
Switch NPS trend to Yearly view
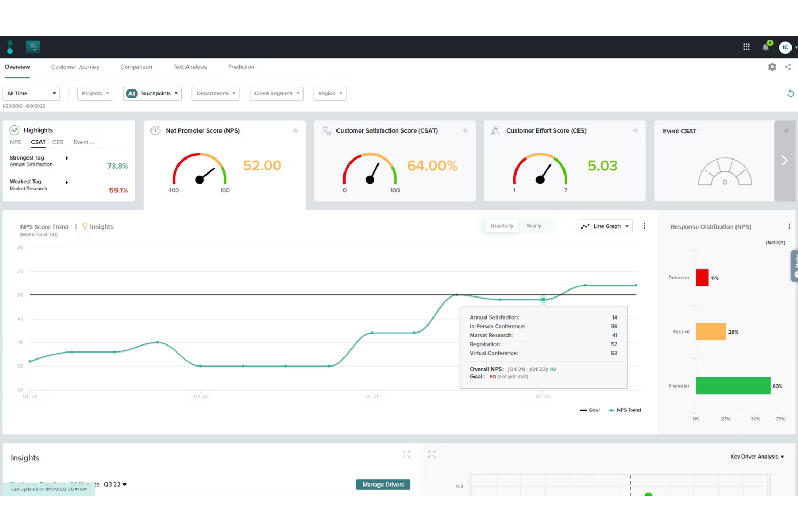(x=533, y=226)
